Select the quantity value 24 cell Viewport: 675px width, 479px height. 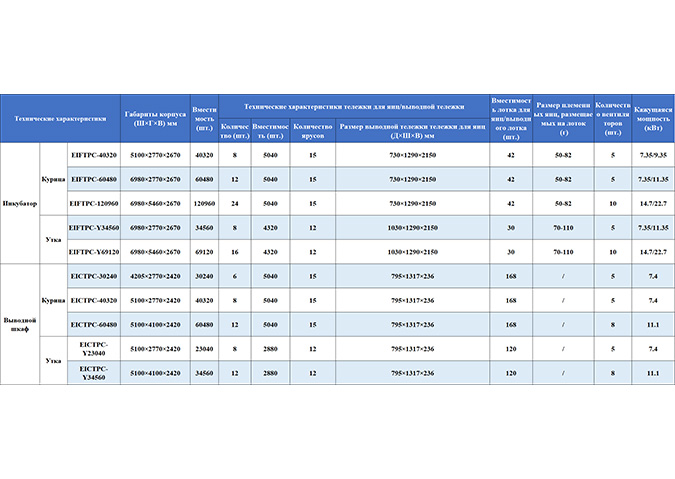click(235, 203)
